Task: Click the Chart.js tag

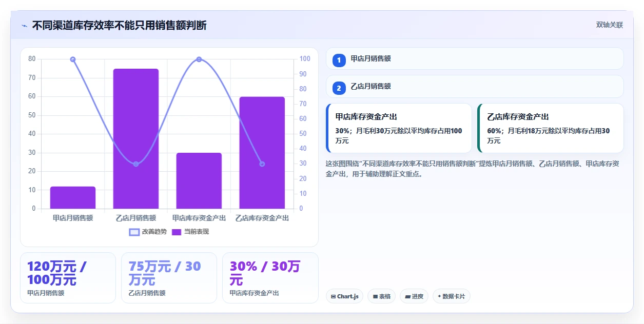Action: pos(345,296)
